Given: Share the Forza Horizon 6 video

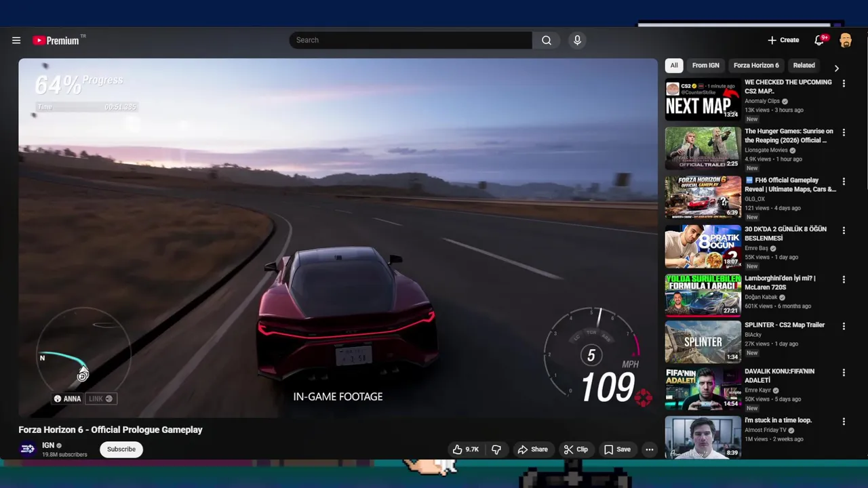Looking at the screenshot, I should click(532, 449).
